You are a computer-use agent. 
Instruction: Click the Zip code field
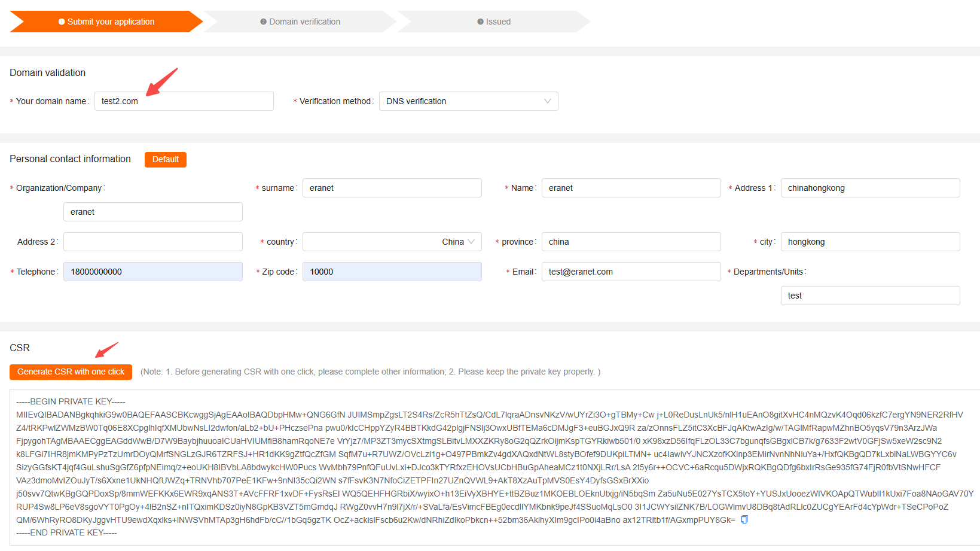[392, 272]
